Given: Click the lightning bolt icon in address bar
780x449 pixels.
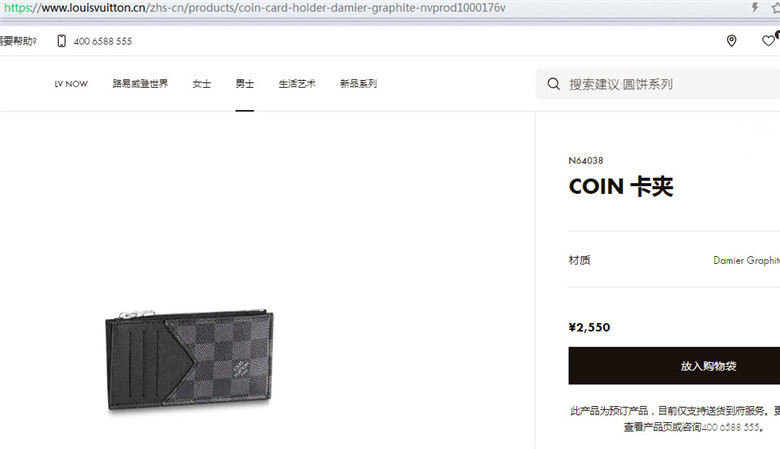Looking at the screenshot, I should coord(755,7).
